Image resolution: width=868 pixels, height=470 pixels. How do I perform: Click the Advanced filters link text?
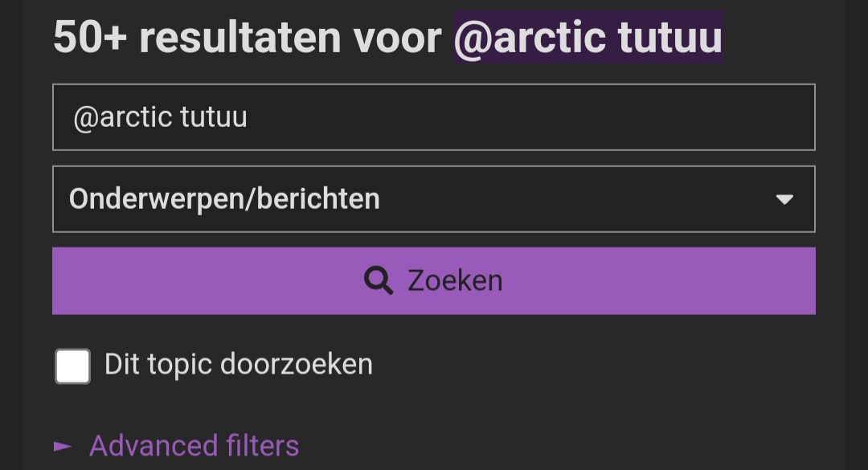pyautogui.click(x=194, y=446)
